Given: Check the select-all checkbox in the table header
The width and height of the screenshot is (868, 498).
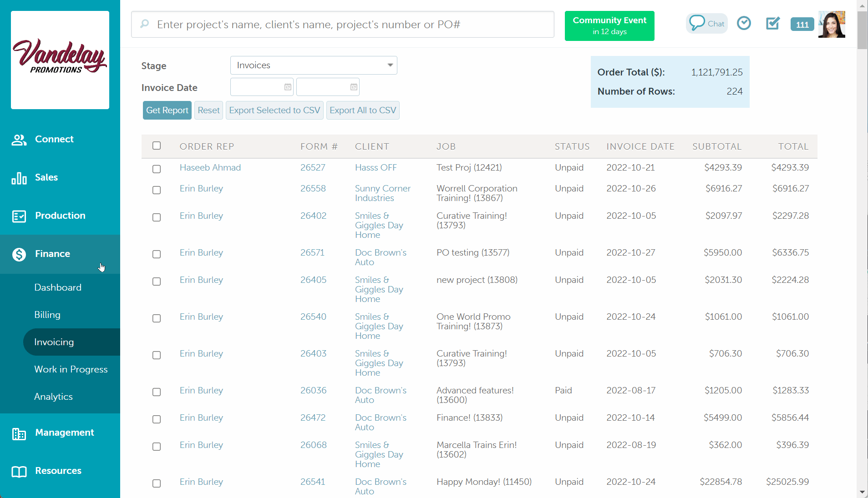Looking at the screenshot, I should 157,146.
